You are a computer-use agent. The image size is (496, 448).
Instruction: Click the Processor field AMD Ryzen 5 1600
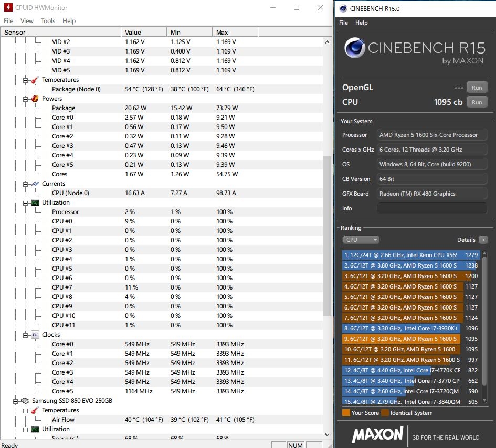(432, 135)
